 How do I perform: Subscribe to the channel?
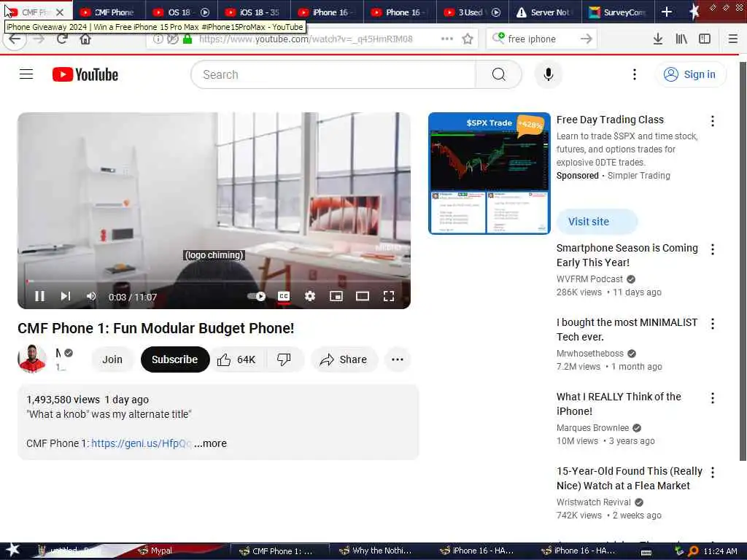point(175,359)
